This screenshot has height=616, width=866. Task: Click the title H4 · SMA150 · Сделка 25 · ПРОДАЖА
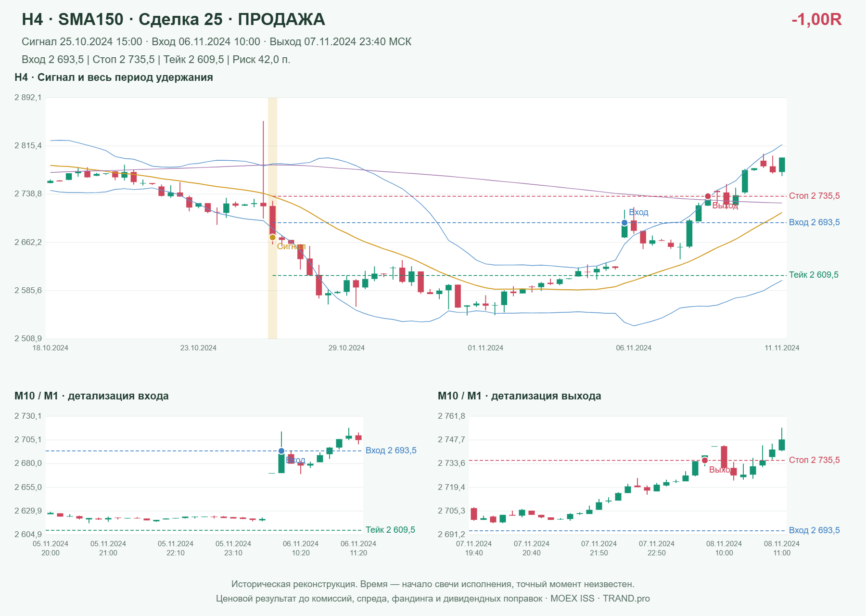click(174, 19)
